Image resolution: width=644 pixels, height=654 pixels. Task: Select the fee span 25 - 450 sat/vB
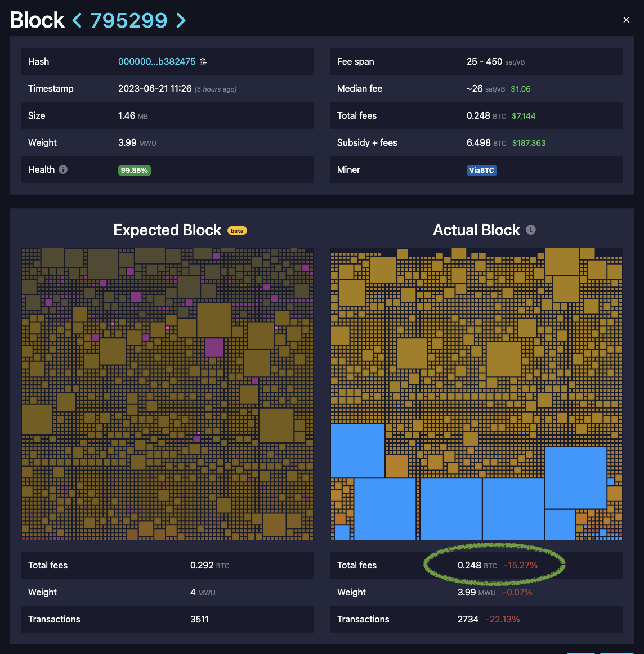[495, 62]
